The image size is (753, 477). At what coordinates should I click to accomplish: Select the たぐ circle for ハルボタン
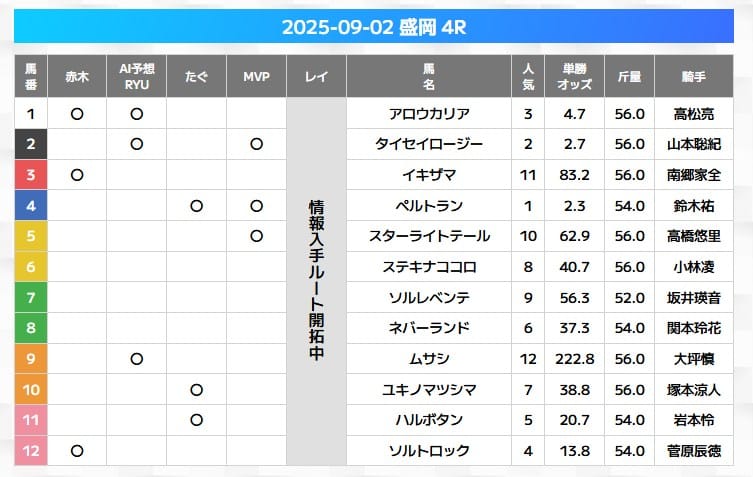pyautogui.click(x=197, y=420)
